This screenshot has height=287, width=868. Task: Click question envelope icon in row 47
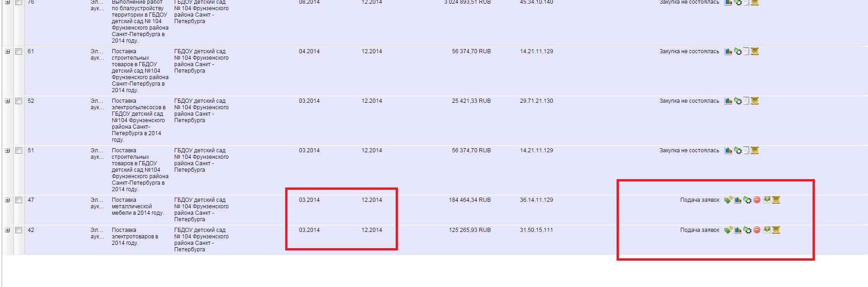(x=767, y=200)
